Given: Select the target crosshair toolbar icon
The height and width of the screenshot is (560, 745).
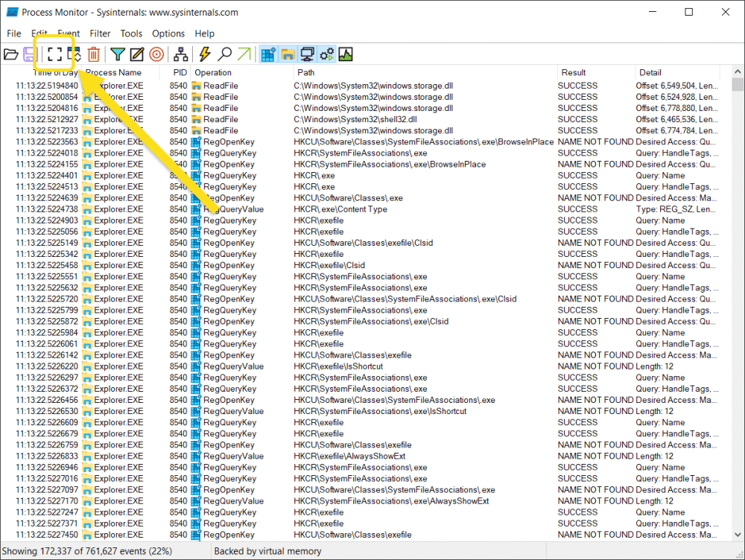Looking at the screenshot, I should [x=156, y=54].
